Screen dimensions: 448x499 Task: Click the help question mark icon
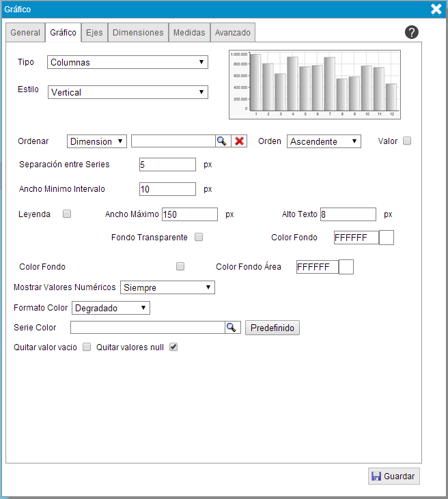[411, 32]
